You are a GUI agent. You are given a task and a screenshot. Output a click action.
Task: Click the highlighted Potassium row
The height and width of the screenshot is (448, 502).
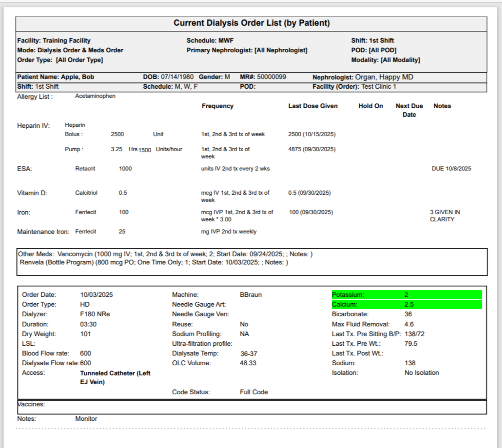(x=407, y=295)
